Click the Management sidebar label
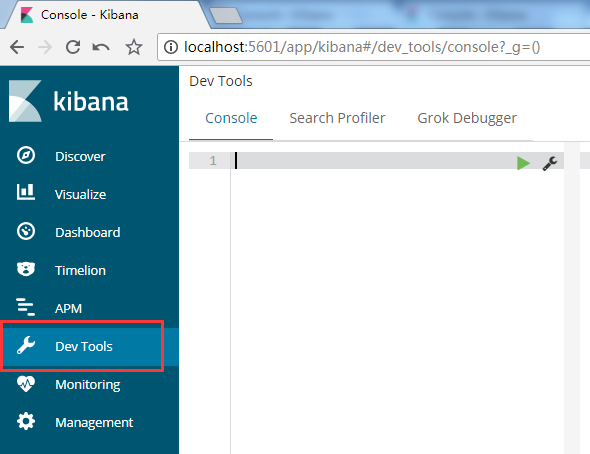The image size is (590, 454). tap(94, 422)
